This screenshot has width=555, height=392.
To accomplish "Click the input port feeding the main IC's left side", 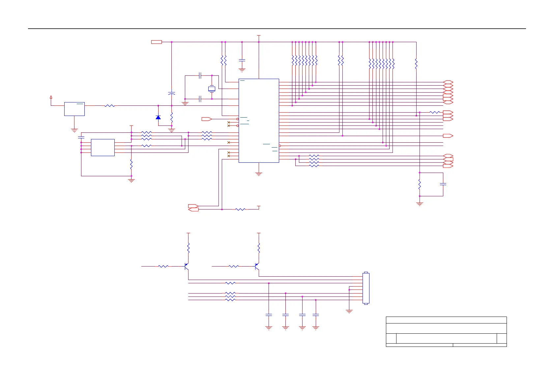I will [x=207, y=119].
